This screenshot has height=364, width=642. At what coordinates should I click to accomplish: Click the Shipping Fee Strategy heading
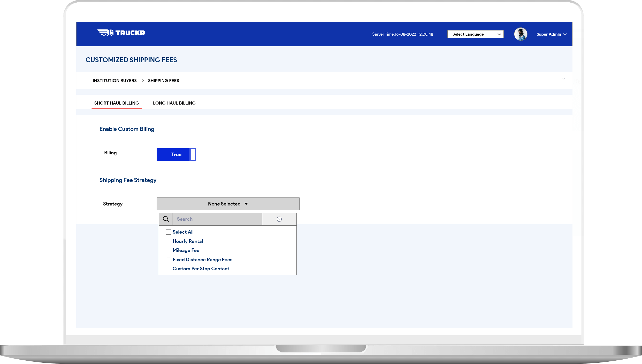(128, 180)
